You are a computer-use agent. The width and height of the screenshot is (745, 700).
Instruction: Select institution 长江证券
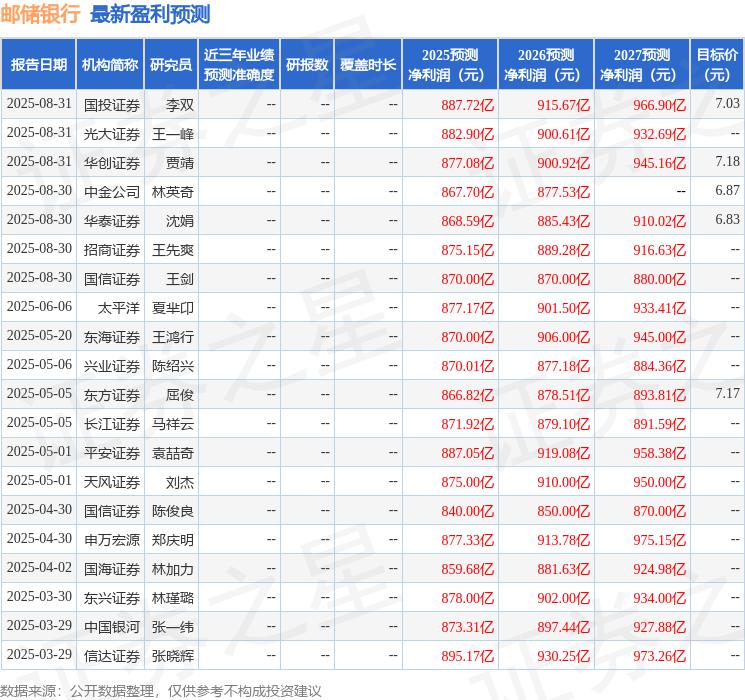coord(112,424)
